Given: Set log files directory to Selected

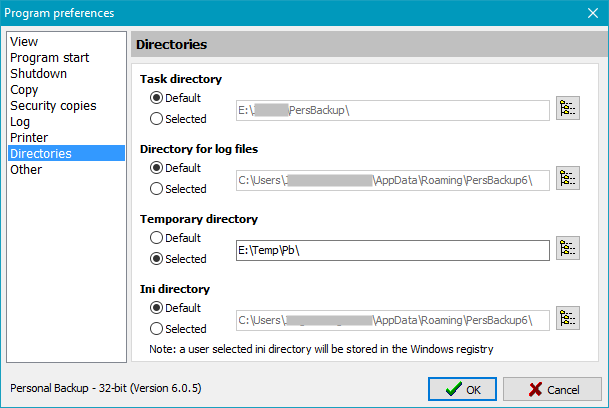Looking at the screenshot, I should pyautogui.click(x=156, y=189).
